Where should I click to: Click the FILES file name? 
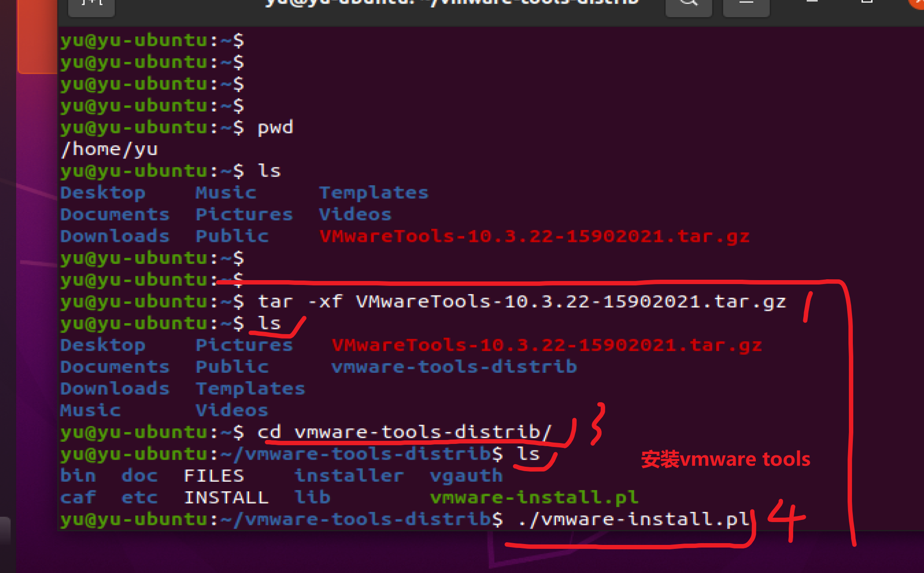coord(213,476)
